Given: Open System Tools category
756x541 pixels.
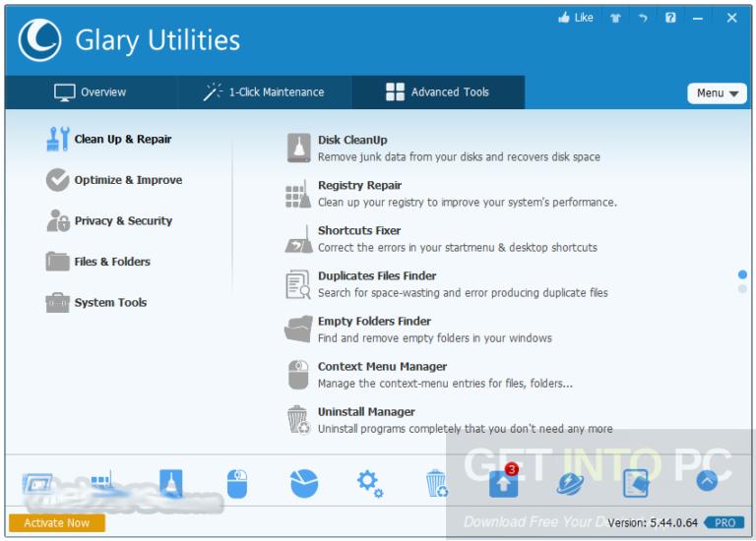Looking at the screenshot, I should tap(96, 303).
